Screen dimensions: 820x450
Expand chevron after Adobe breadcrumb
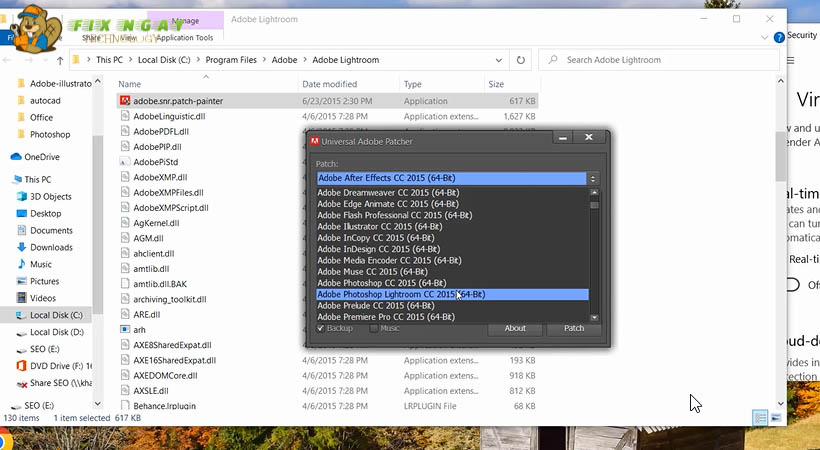(x=305, y=60)
